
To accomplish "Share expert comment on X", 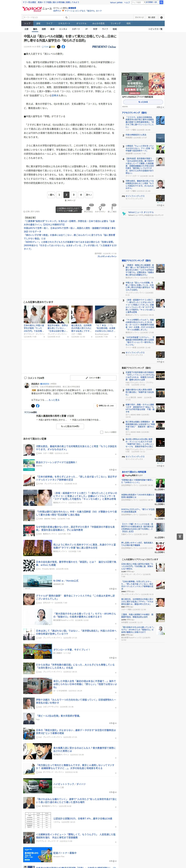I will point(33,406).
